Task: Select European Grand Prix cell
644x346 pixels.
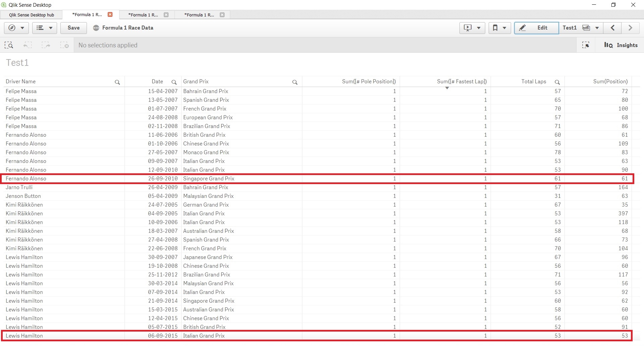Action: (242, 118)
